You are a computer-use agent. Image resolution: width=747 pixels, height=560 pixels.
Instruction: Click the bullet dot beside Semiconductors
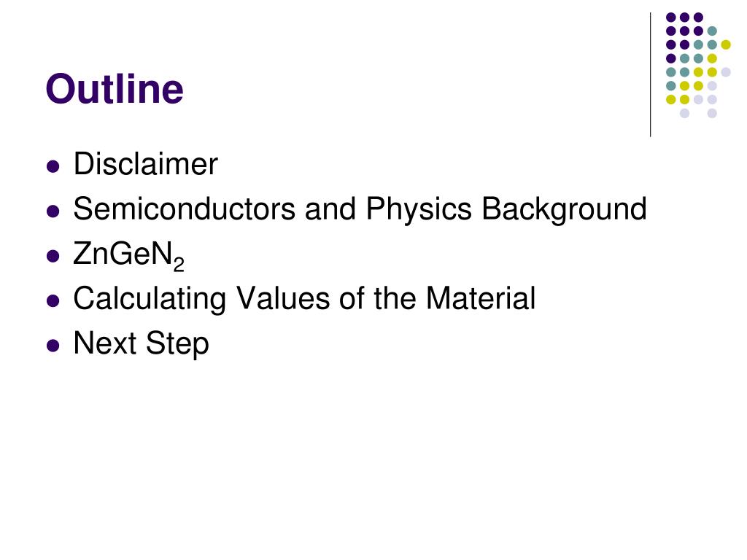pos(53,211)
